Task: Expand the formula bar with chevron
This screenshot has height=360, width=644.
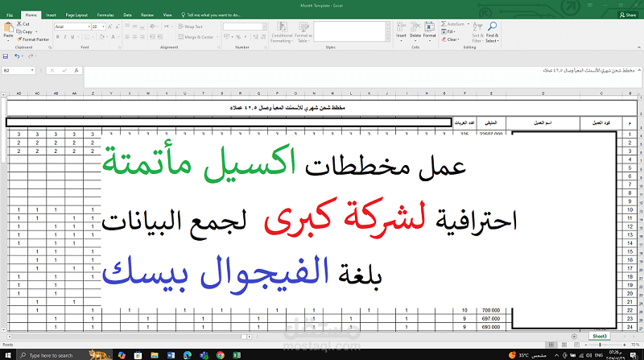Action: (x=639, y=70)
